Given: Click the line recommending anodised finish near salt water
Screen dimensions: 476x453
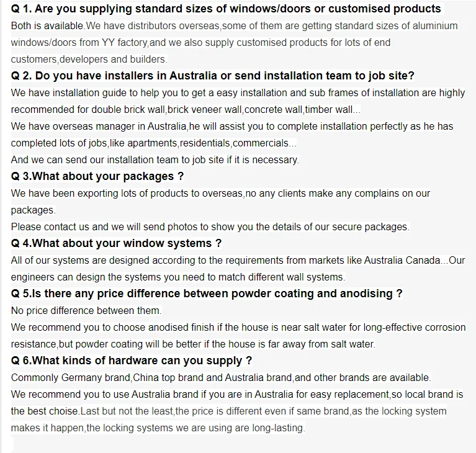Looking at the screenshot, I should [238, 327].
